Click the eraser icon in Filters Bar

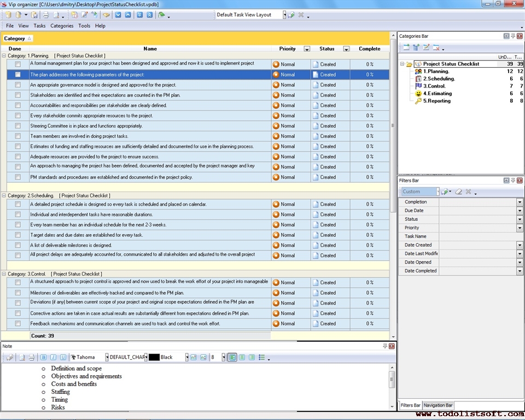pos(459,192)
